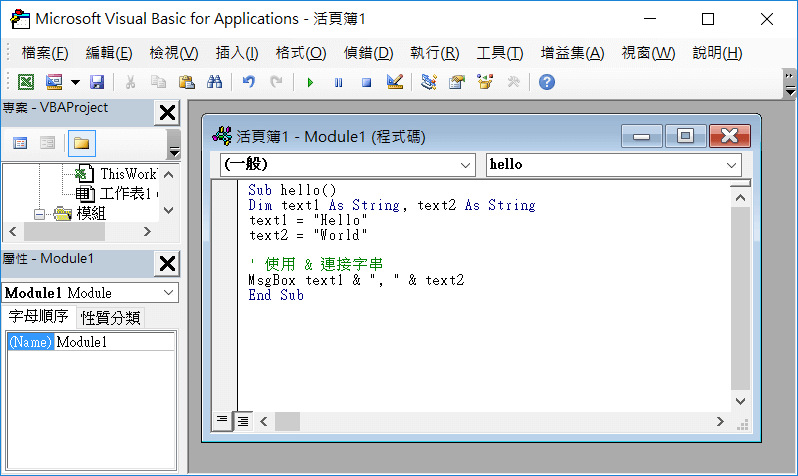The width and height of the screenshot is (798, 476).
Task: Open the 執行(R) menu
Action: 435,53
